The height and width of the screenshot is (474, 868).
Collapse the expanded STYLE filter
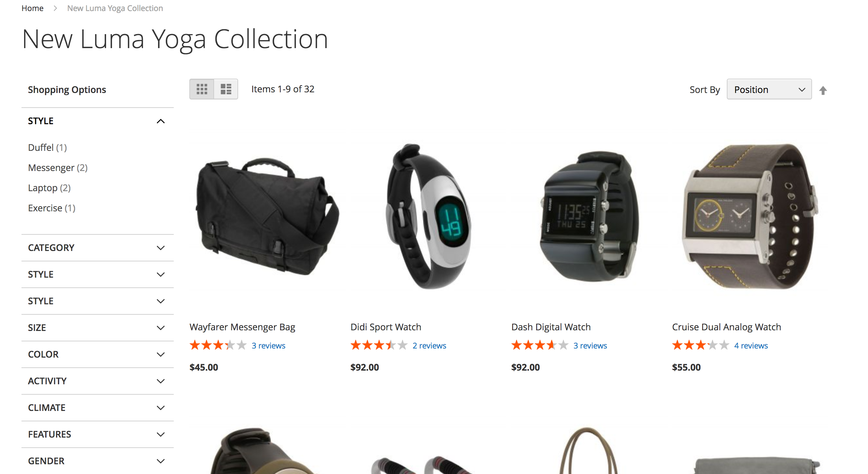click(x=97, y=121)
